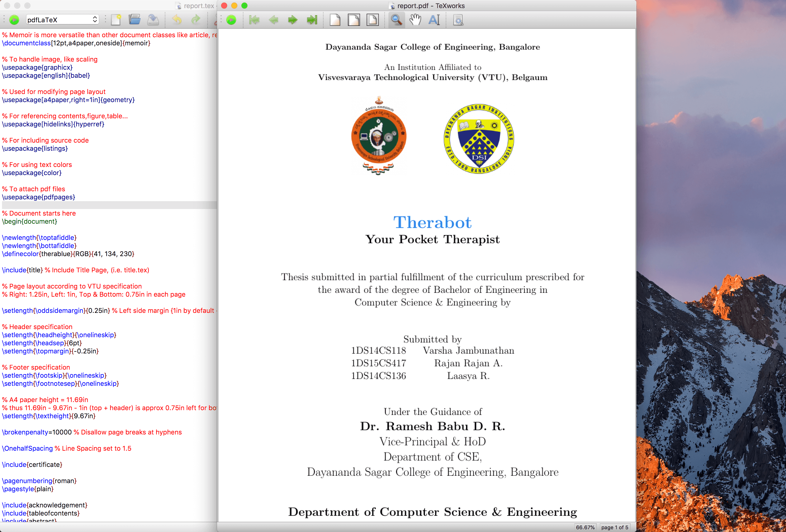Screen dimensions: 786x532
Task: Click the \usepackage{listings} line
Action: tap(35, 148)
